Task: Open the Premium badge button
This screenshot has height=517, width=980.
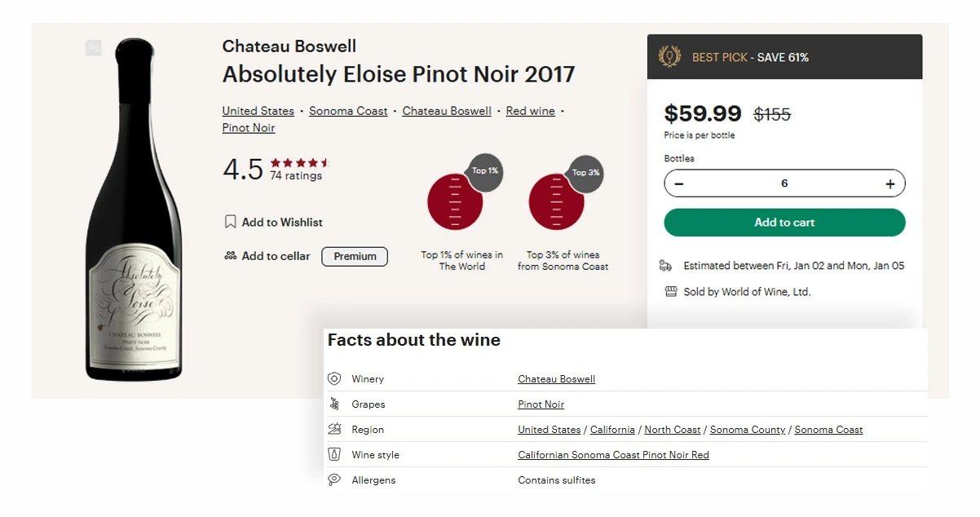Action: click(355, 256)
